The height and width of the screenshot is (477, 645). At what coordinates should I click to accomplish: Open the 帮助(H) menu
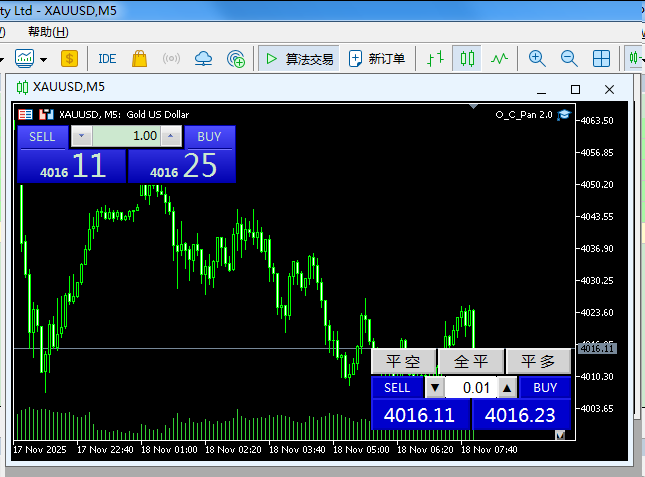[x=48, y=32]
